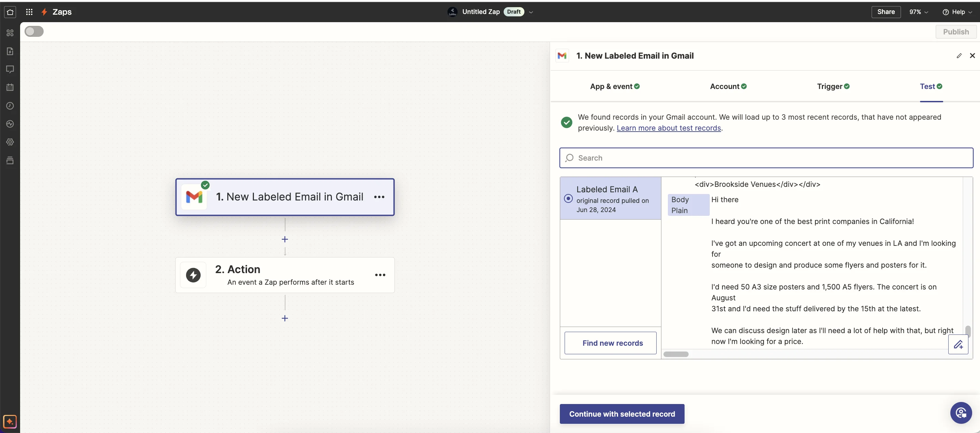This screenshot has width=980, height=433.
Task: Expand the Untitled Zap title dropdown
Action: 531,12
